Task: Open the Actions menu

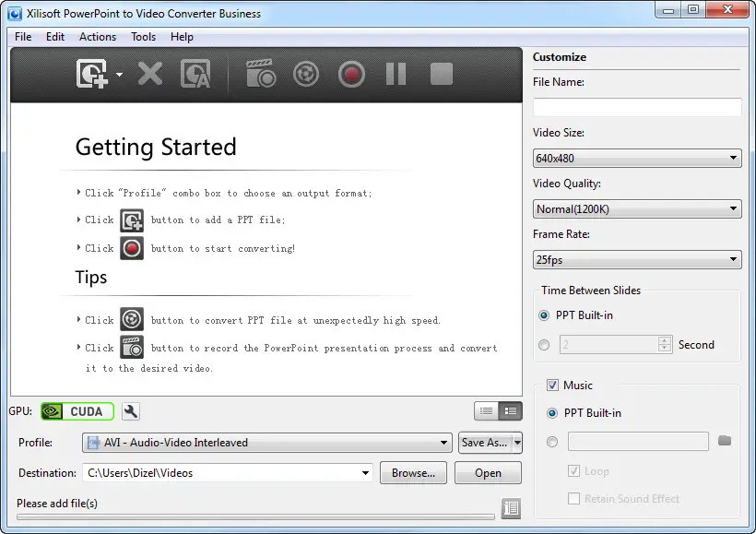Action: coord(98,37)
